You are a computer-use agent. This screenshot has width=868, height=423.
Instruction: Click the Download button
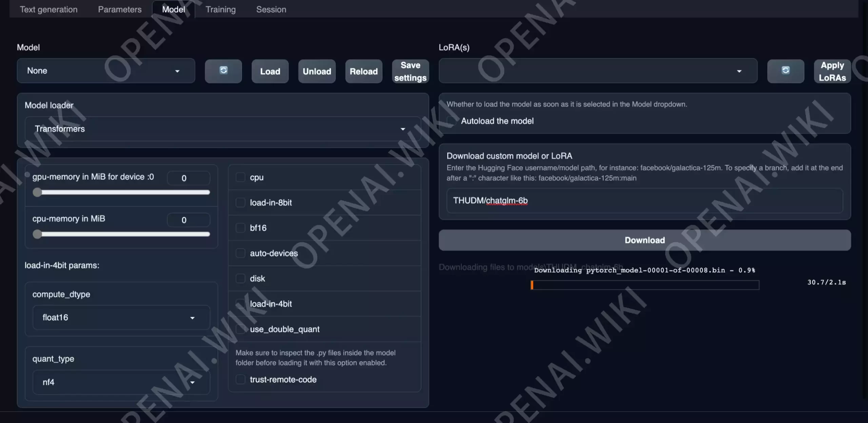pyautogui.click(x=645, y=240)
